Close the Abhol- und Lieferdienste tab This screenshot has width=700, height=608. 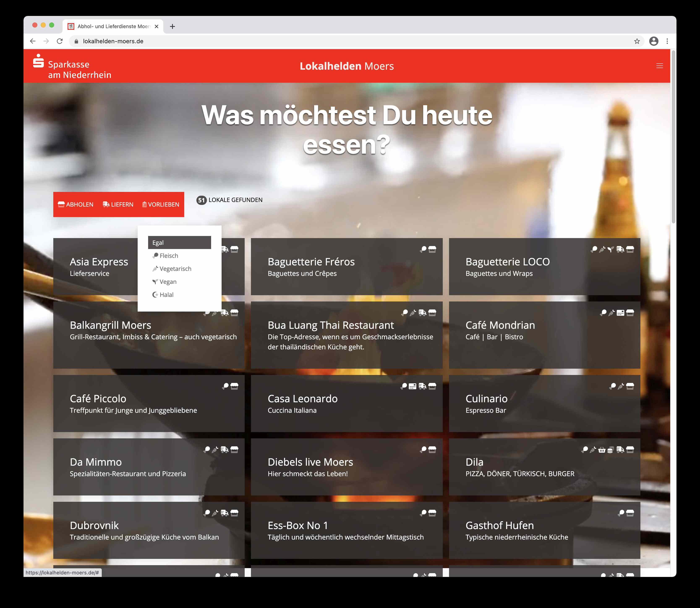pyautogui.click(x=156, y=26)
